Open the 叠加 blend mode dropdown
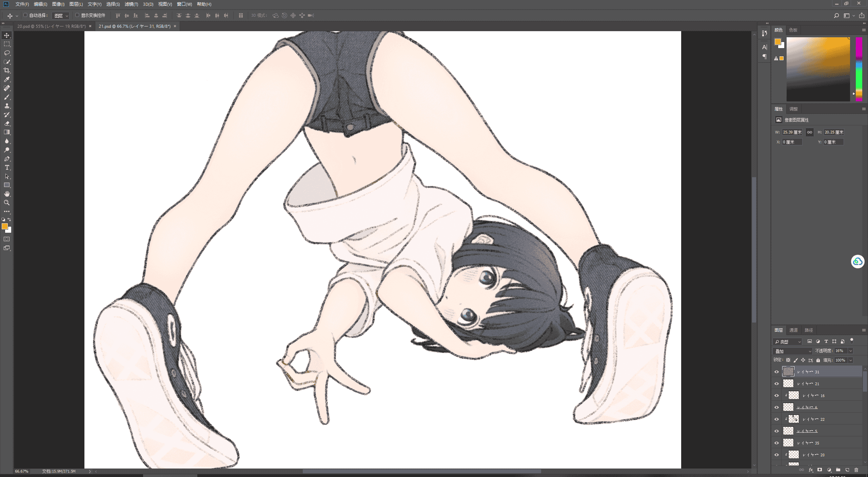This screenshot has width=868, height=477. click(x=792, y=351)
